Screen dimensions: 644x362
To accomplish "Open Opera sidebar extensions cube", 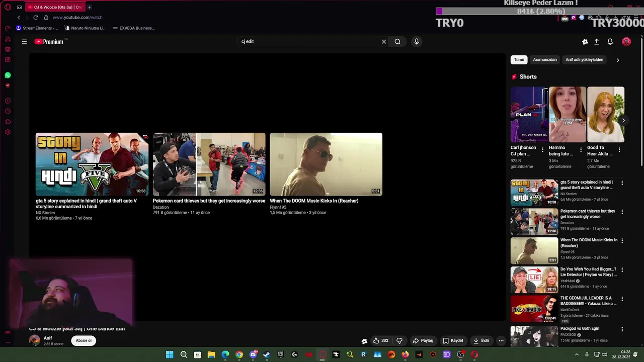I will pyautogui.click(x=8, y=122).
